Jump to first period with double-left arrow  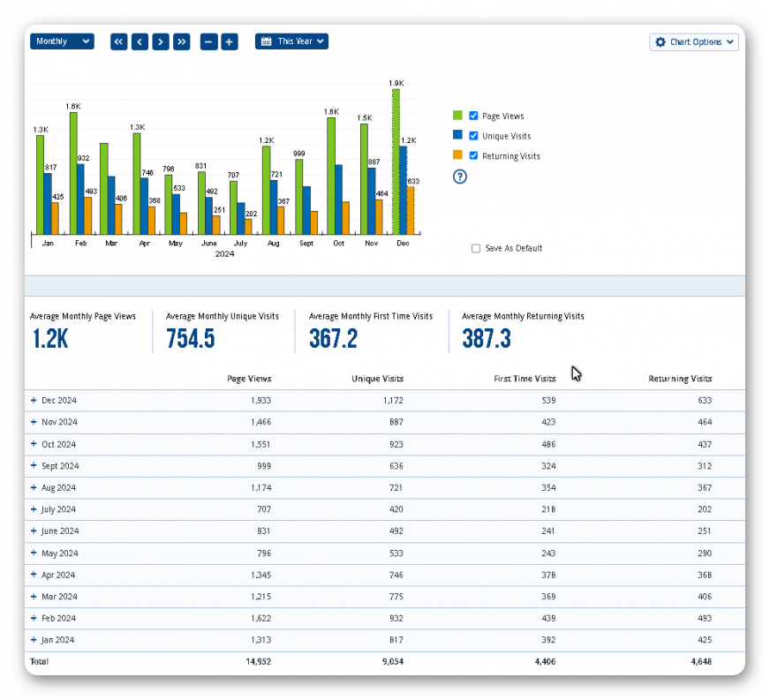[x=118, y=41]
